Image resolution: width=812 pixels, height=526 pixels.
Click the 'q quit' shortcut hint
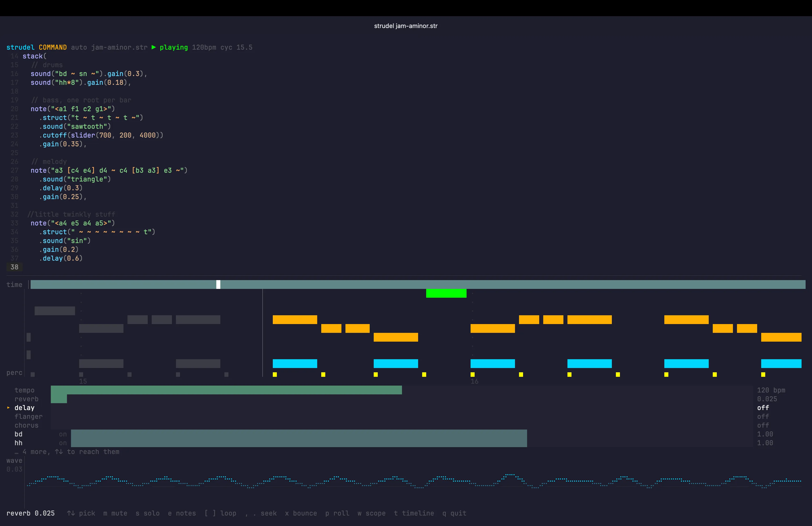[454, 513]
